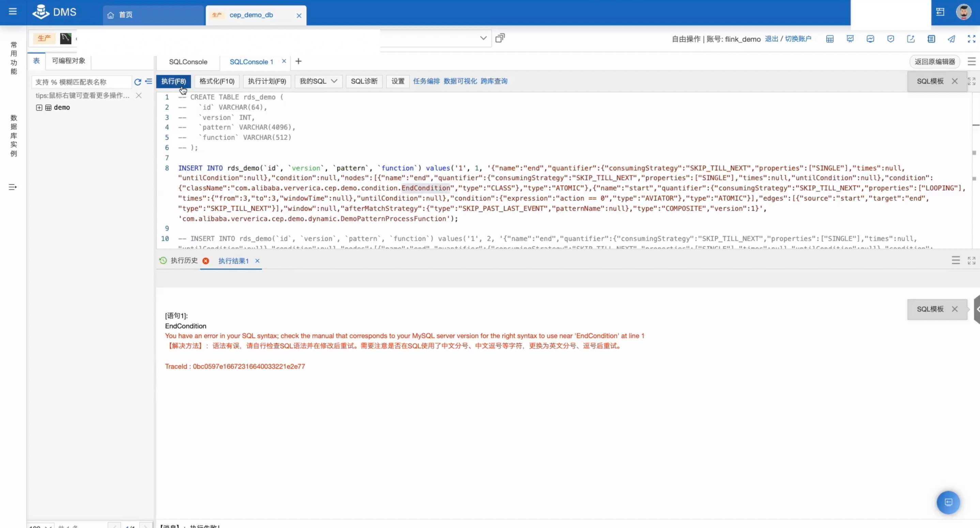This screenshot has width=980, height=528.
Task: Click the 格式化(F10) button
Action: [x=216, y=81]
